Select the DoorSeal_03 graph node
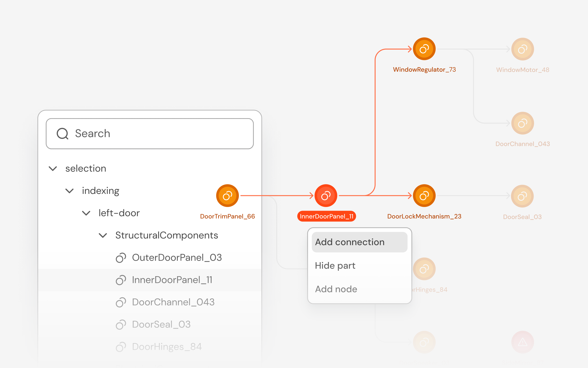This screenshot has height=368, width=588. click(522, 196)
